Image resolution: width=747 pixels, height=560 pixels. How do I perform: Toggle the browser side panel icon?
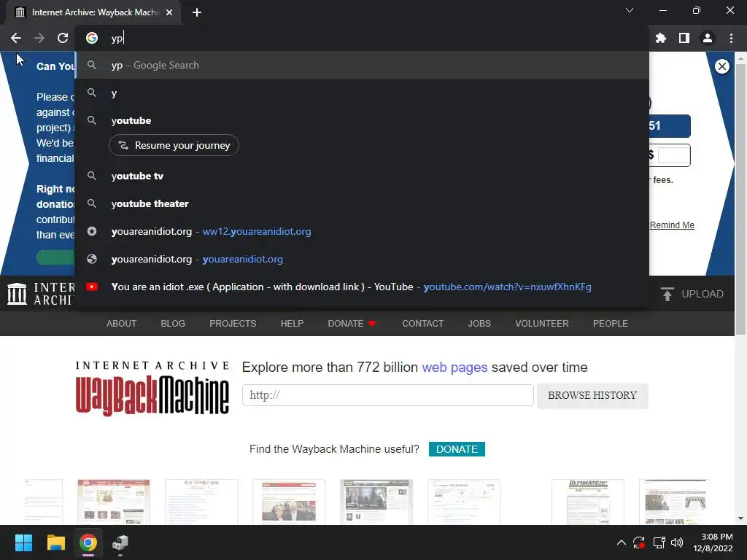tap(684, 38)
